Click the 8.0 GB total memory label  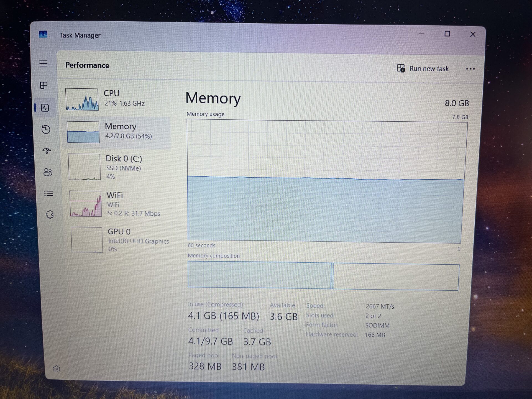pyautogui.click(x=457, y=103)
